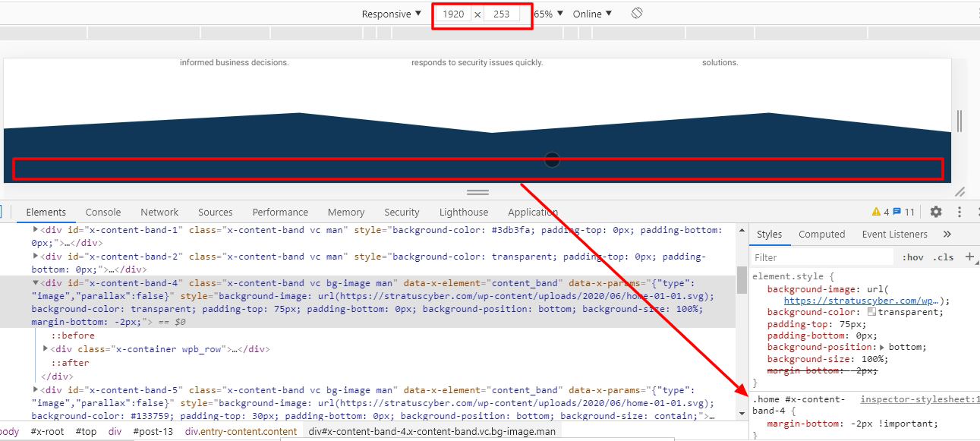Open the Security tab
This screenshot has height=441, width=980.
pyautogui.click(x=402, y=212)
